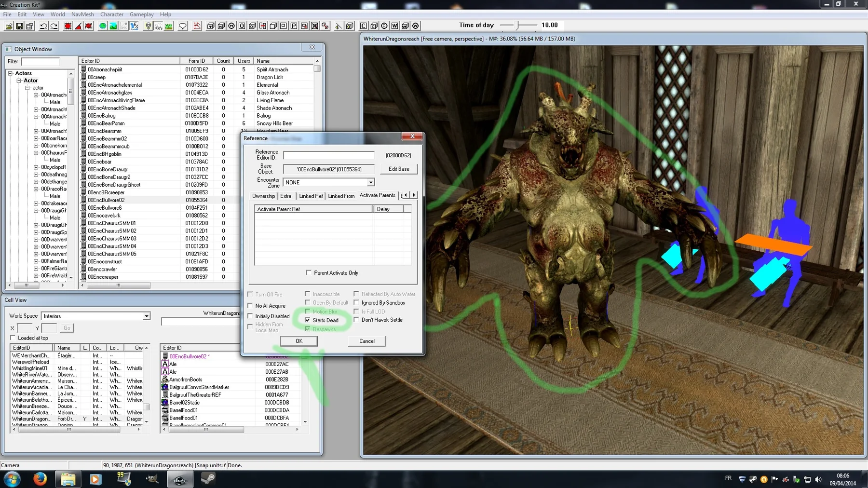
Task: Expand the 00cyclopsR tree node
Action: (36, 167)
